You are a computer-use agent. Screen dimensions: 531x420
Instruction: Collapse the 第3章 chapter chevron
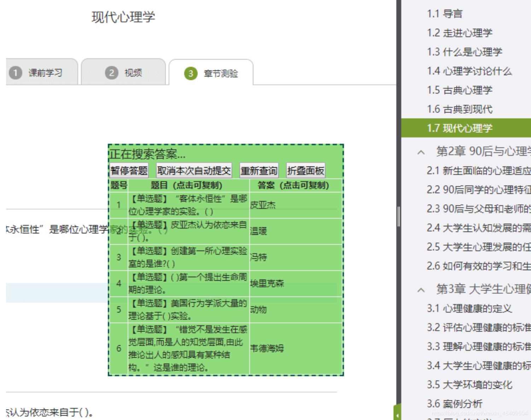point(421,290)
